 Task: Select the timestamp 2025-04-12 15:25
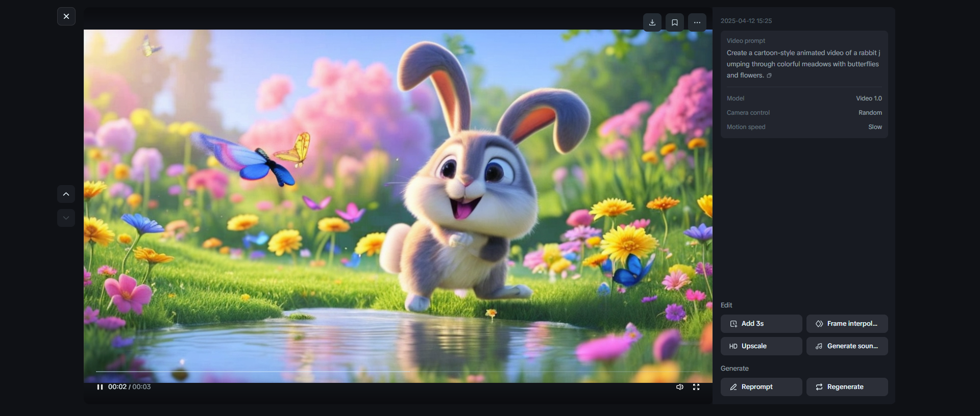(746, 21)
